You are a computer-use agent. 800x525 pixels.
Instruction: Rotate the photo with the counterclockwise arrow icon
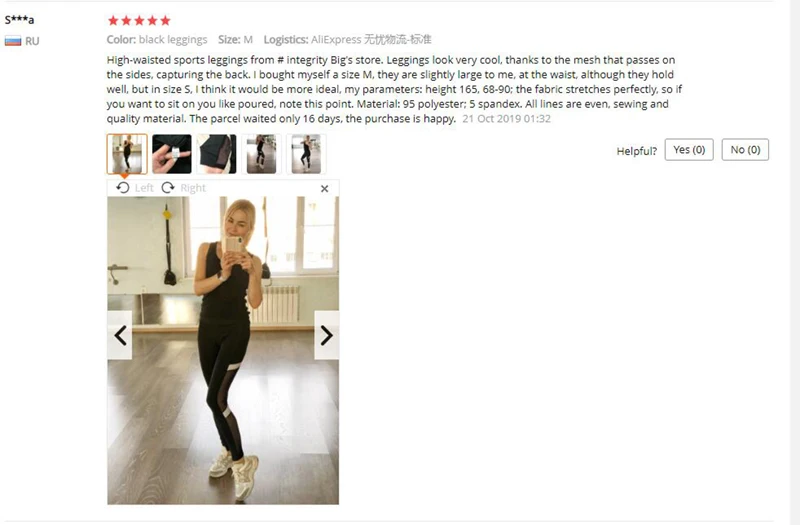coord(122,188)
